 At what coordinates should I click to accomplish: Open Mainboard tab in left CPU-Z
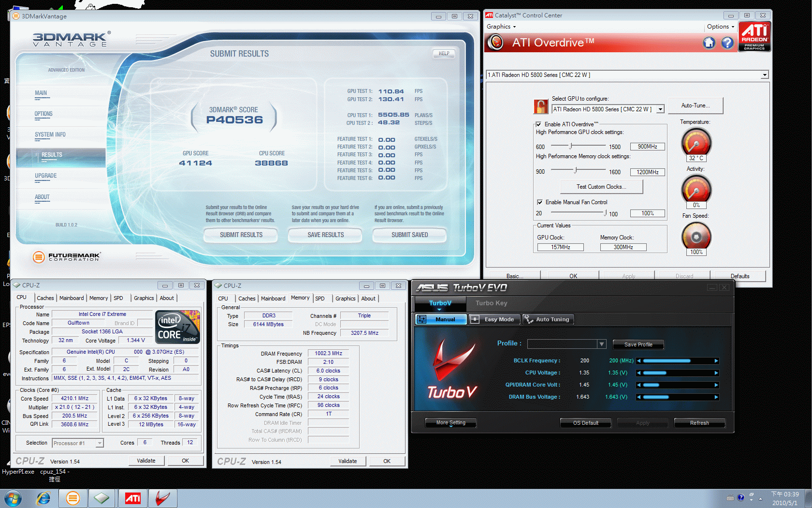(x=72, y=298)
